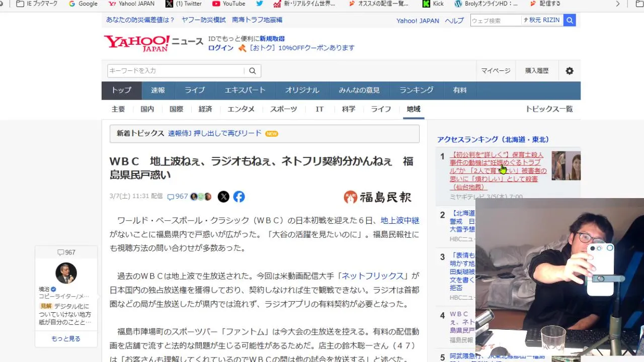Click the 福島民報 publisher logo
Viewport: 644px width, 362px height.
pyautogui.click(x=377, y=197)
